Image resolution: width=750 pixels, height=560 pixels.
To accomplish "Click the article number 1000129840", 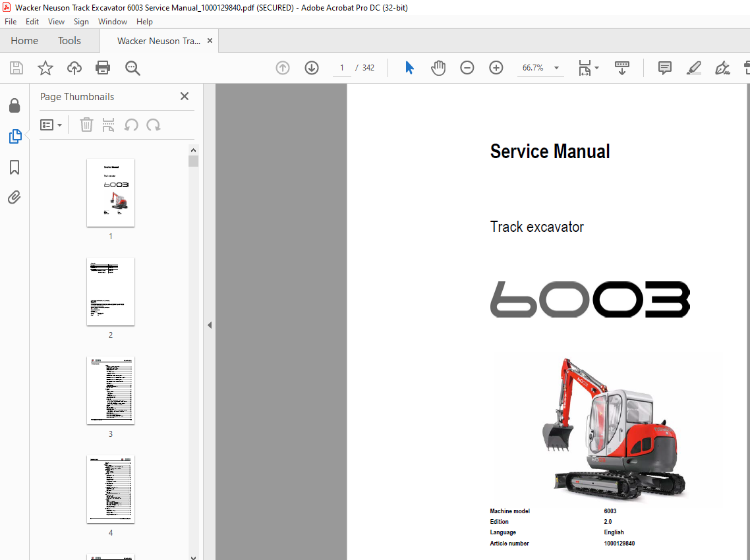I will pyautogui.click(x=619, y=544).
